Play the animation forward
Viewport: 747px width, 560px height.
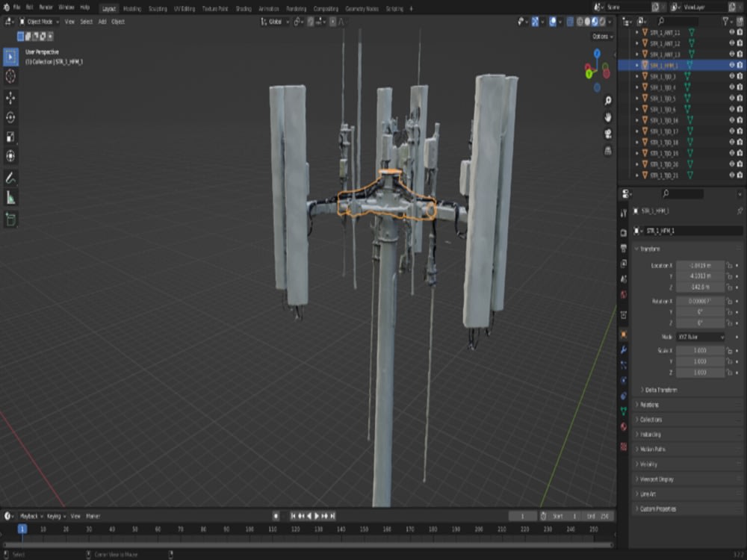click(317, 516)
